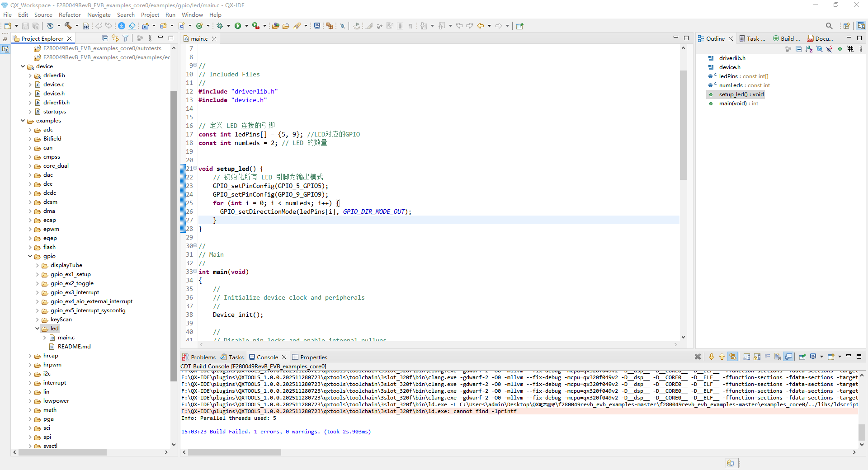
Task: Jump to previous error with up arrow
Action: click(722, 357)
